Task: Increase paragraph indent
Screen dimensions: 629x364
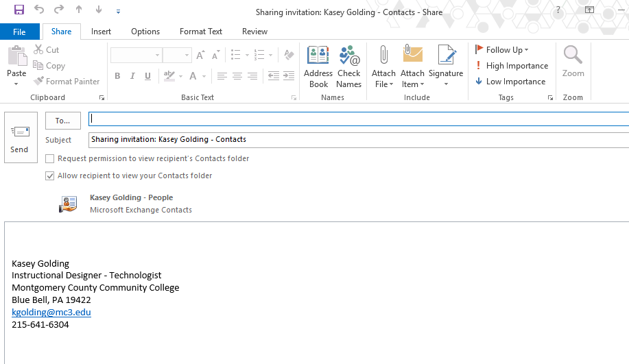Action: click(x=289, y=76)
